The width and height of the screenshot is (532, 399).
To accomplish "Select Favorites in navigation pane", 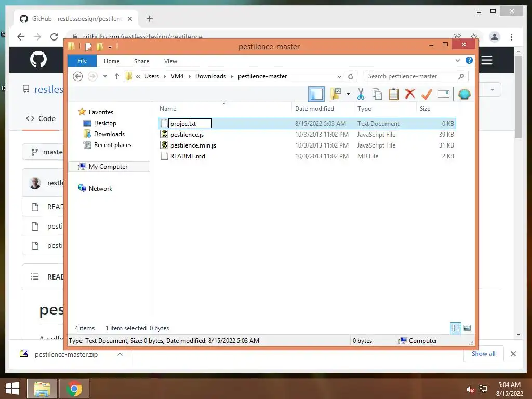I will (101, 112).
